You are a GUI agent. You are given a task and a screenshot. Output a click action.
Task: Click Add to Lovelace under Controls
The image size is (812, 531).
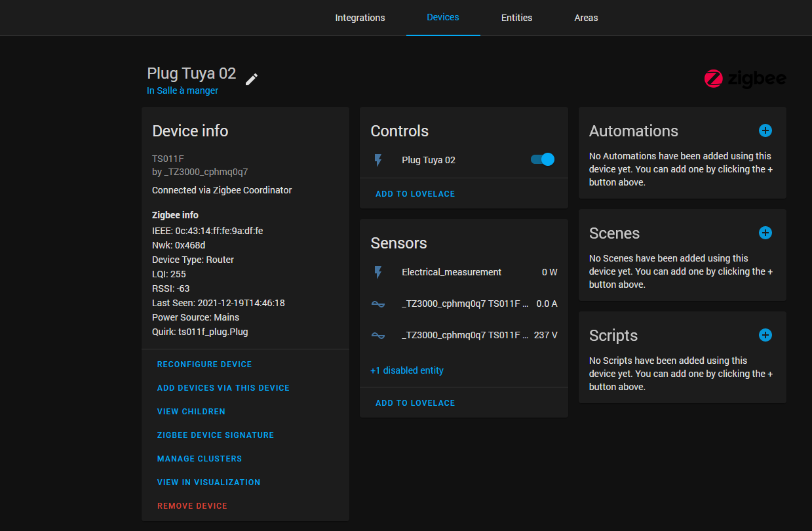415,194
